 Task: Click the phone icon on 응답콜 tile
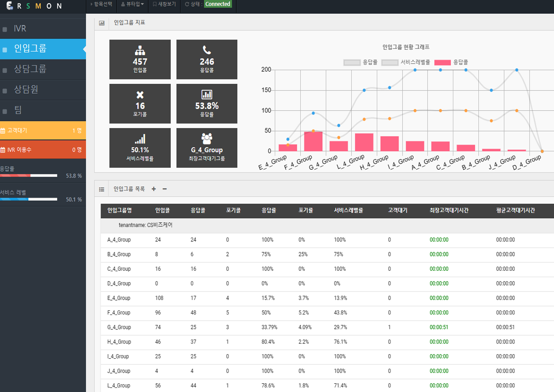[207, 50]
